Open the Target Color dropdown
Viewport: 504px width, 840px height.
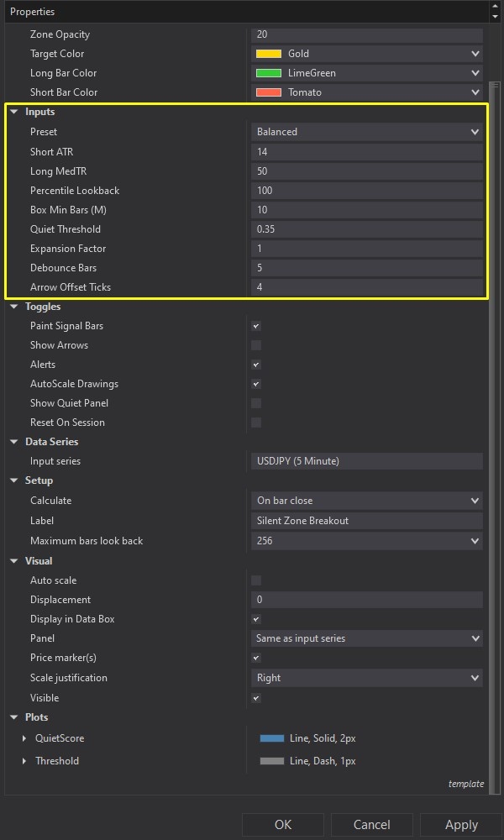[x=475, y=53]
